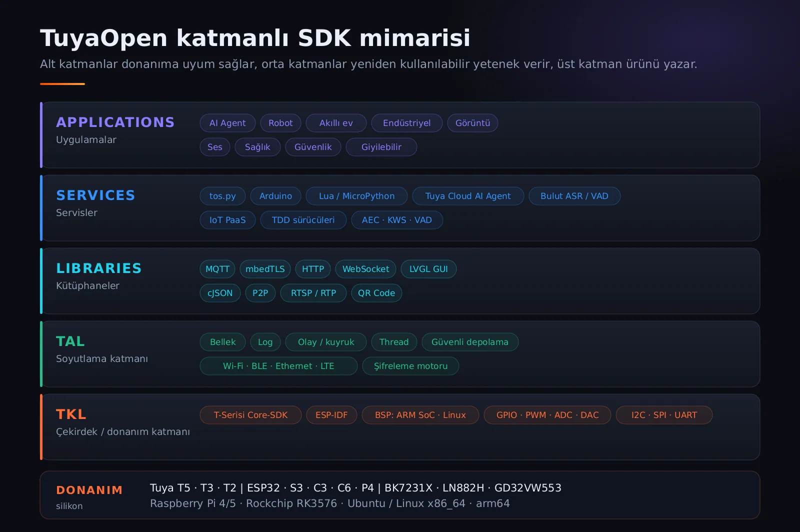Screen dimensions: 800x532
Task: Select the IoT PaaS pill
Action: tap(227, 220)
